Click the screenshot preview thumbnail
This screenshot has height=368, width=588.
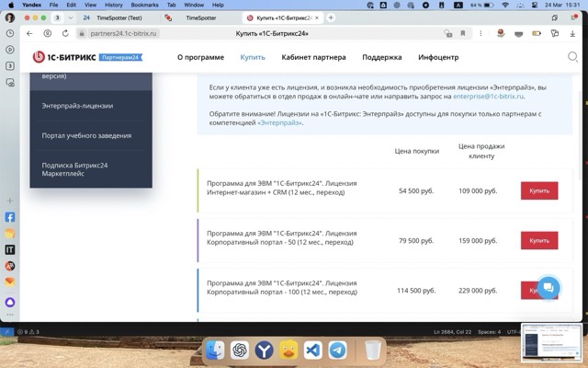550,344
